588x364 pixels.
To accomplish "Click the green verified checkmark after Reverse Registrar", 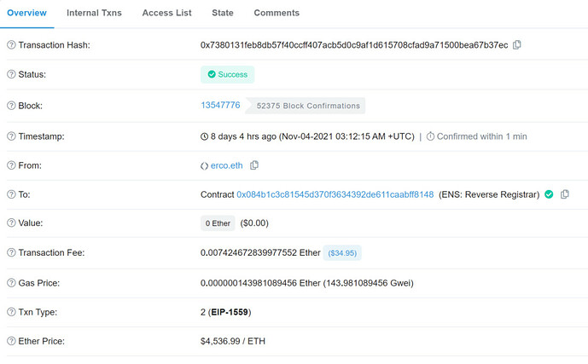I will (x=549, y=194).
